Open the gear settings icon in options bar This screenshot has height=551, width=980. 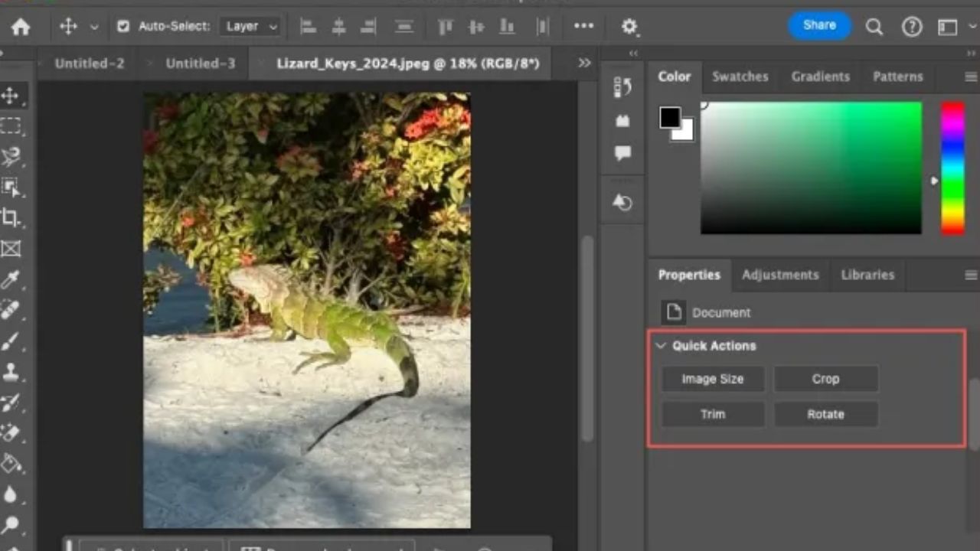(629, 27)
